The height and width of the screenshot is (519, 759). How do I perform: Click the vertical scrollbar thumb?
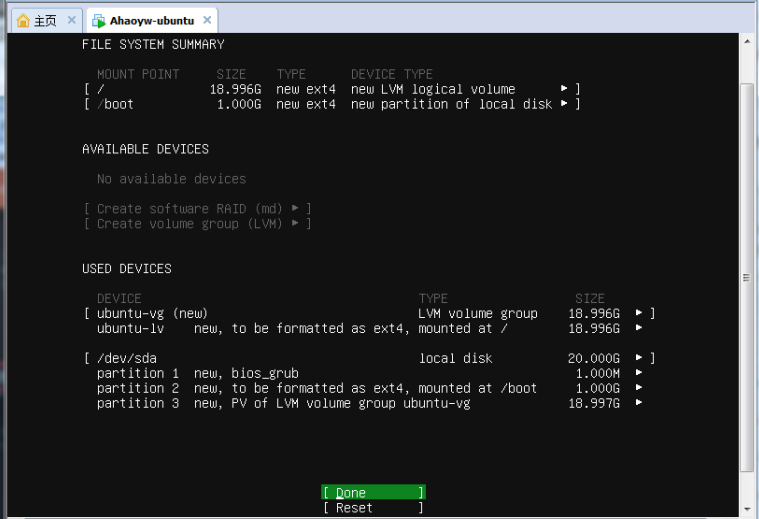click(746, 275)
